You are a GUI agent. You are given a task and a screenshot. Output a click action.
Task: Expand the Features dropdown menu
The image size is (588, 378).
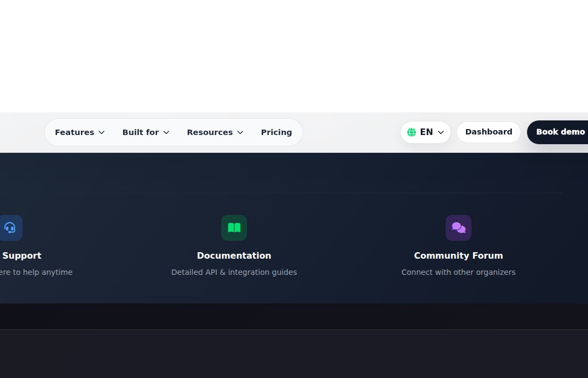pyautogui.click(x=79, y=132)
